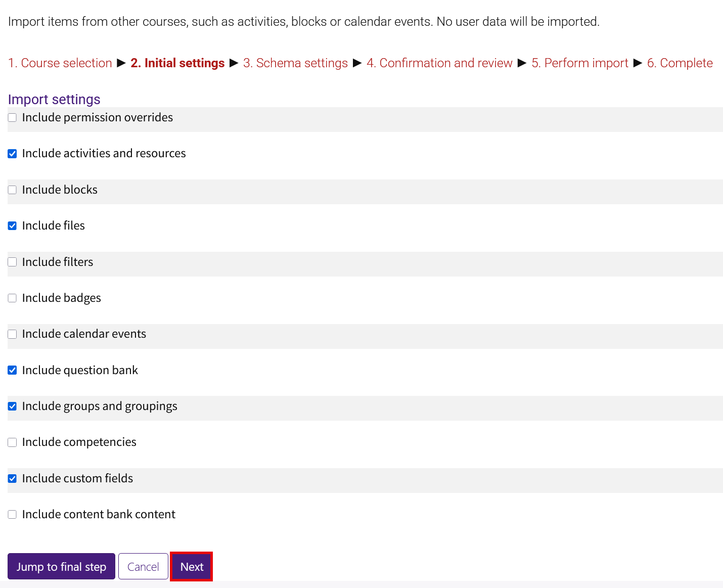Tick Include content bank content
Viewport: 723px width, 588px height.
click(12, 515)
